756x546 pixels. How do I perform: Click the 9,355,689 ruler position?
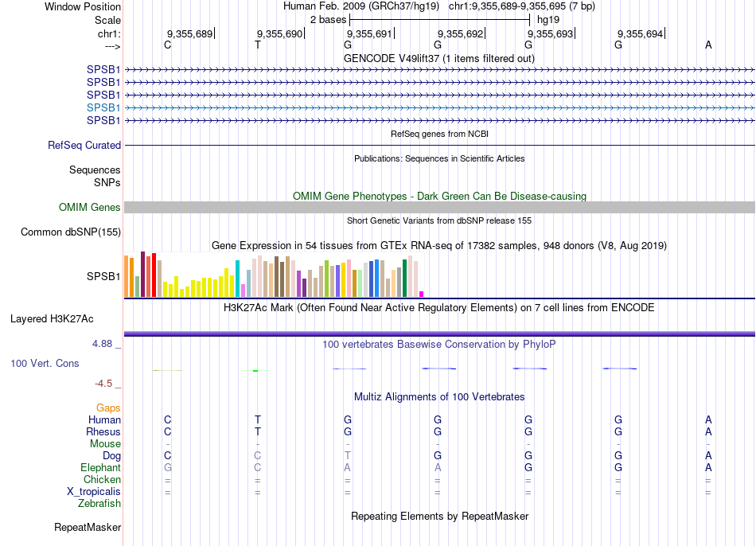click(x=189, y=33)
